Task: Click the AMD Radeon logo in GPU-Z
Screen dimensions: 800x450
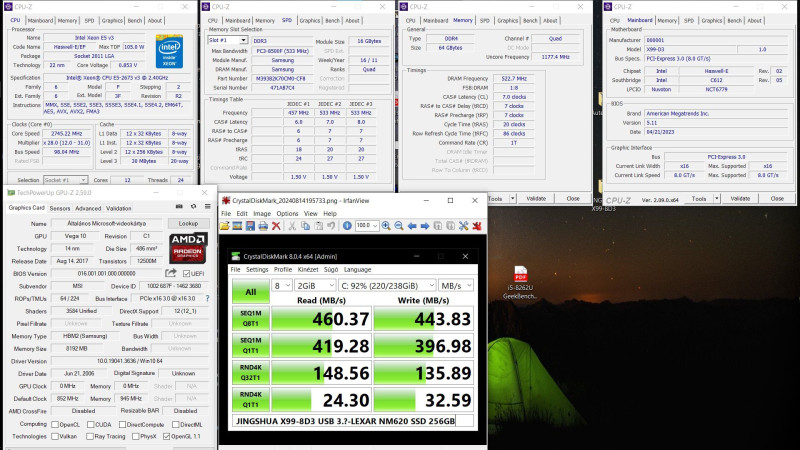Action: pyautogui.click(x=188, y=248)
